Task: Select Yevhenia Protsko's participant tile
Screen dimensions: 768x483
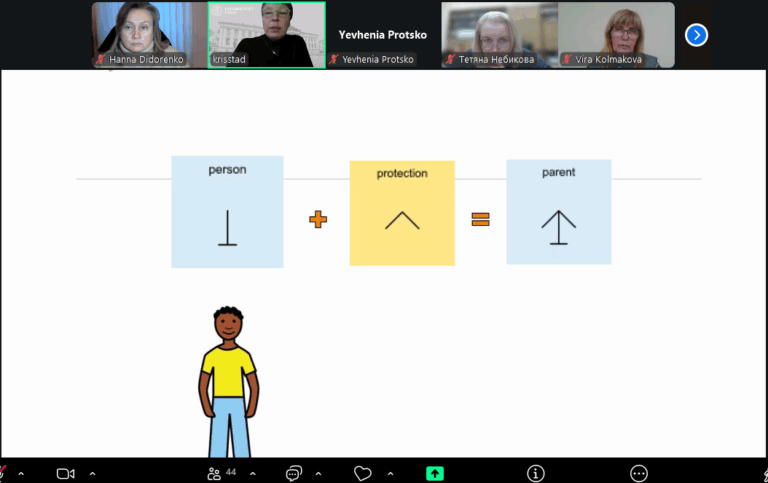Action: [383, 35]
